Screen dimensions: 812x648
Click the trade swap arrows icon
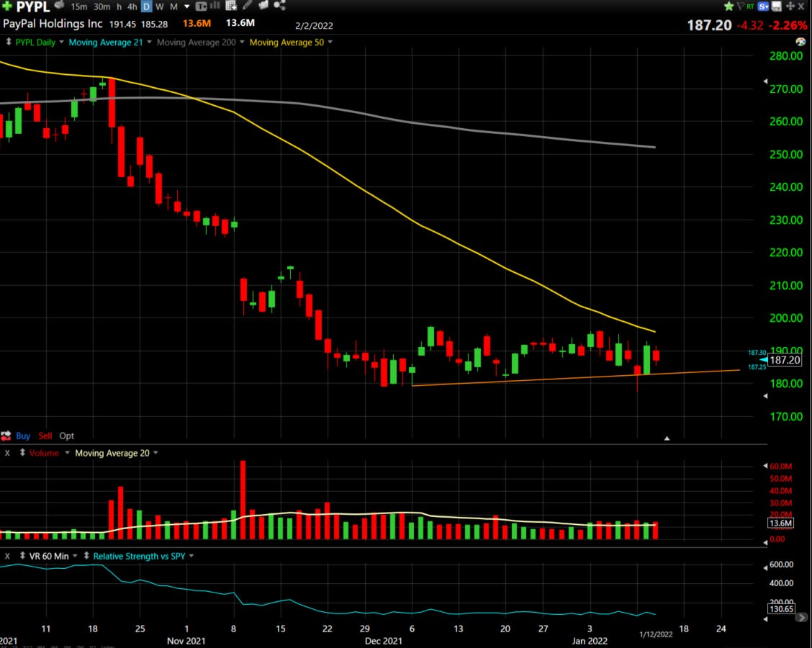6,436
